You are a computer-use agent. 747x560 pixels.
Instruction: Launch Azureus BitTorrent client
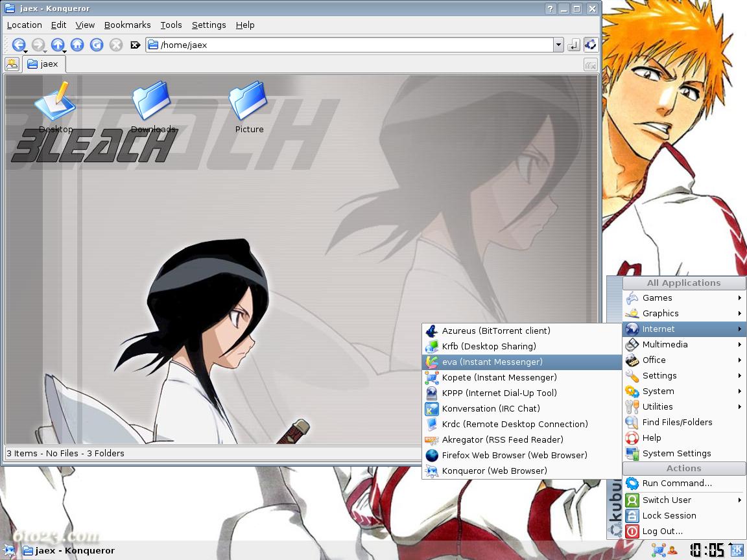tap(521, 331)
